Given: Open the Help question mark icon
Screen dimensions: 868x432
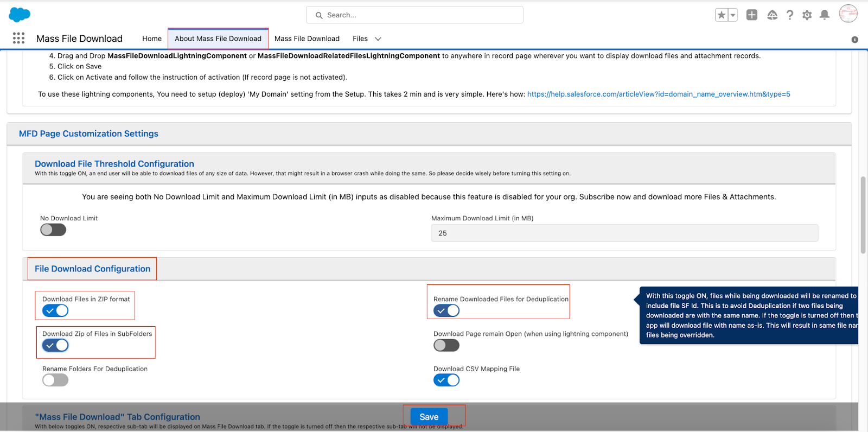Looking at the screenshot, I should [790, 15].
